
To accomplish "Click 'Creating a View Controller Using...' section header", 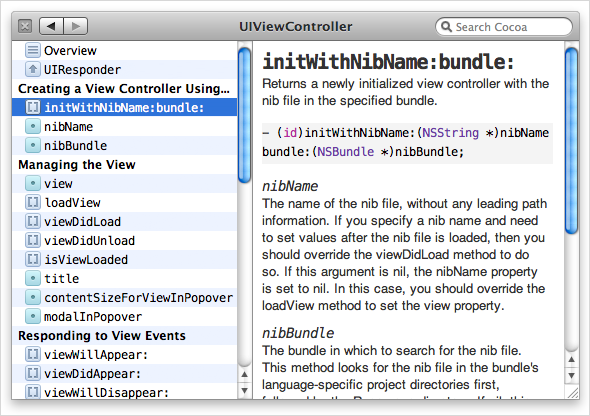I will pos(124,89).
